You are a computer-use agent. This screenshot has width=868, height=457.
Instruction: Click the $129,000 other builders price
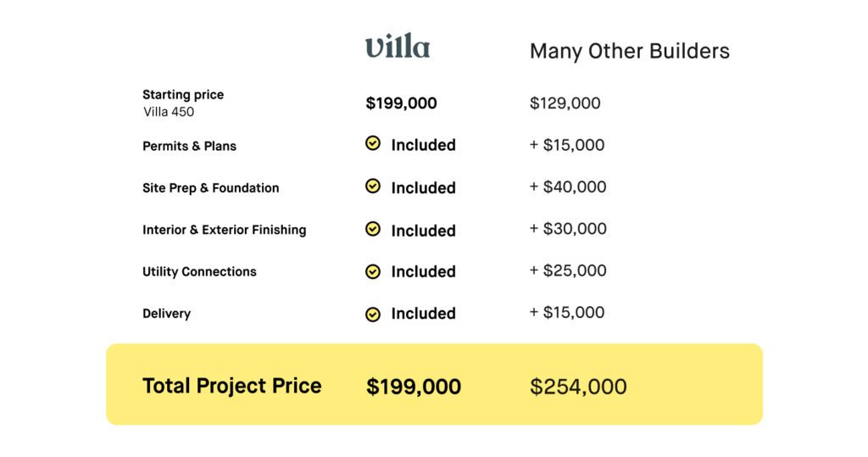tap(565, 103)
